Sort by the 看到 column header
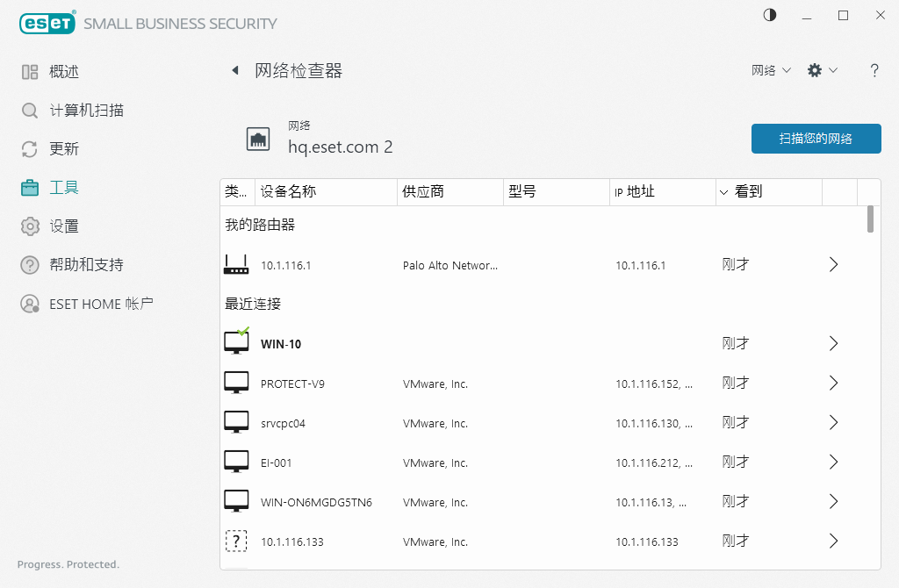The height and width of the screenshot is (588, 899). 748,192
